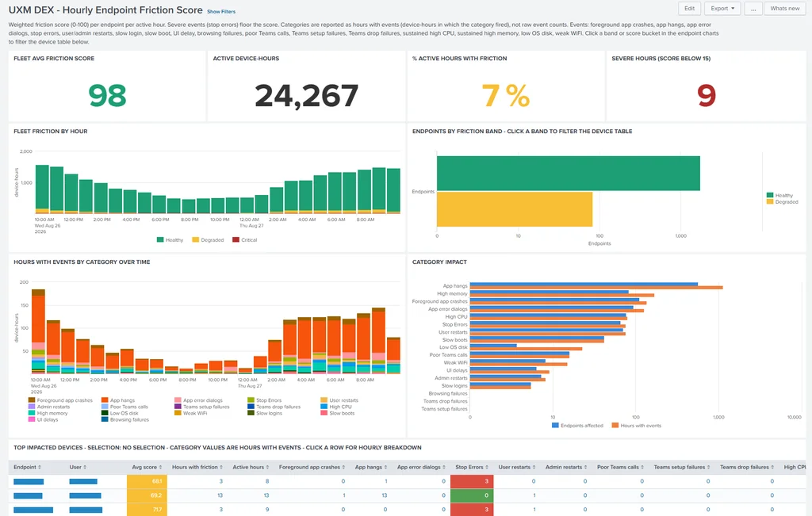Sort by Stop Errors column arrow
Image resolution: width=812 pixels, height=516 pixels.
click(487, 468)
